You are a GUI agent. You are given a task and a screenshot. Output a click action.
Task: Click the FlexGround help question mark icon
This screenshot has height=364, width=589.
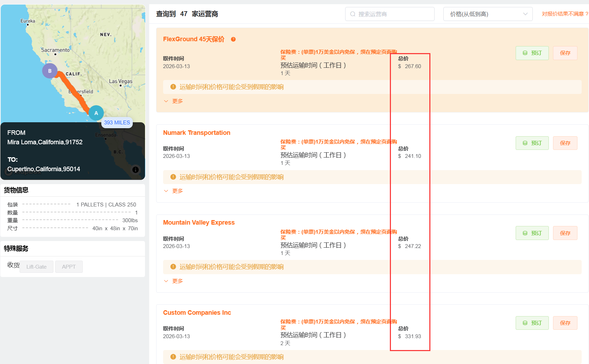pos(233,39)
